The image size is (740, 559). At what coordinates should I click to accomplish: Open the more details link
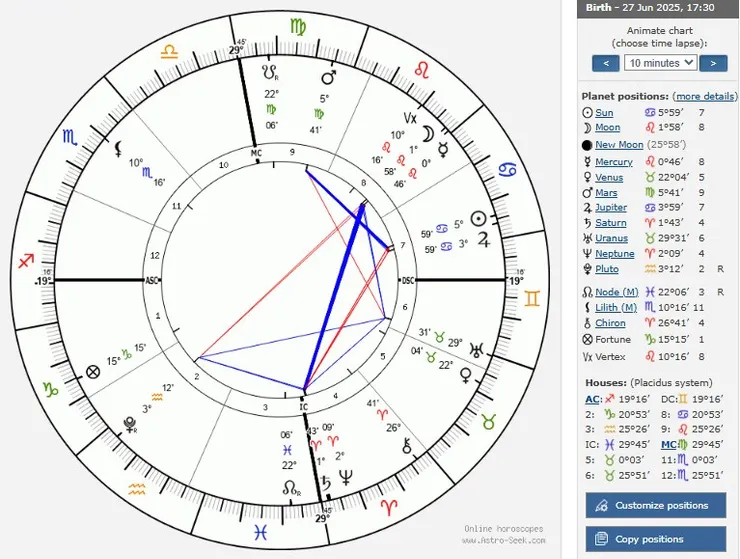pos(705,96)
